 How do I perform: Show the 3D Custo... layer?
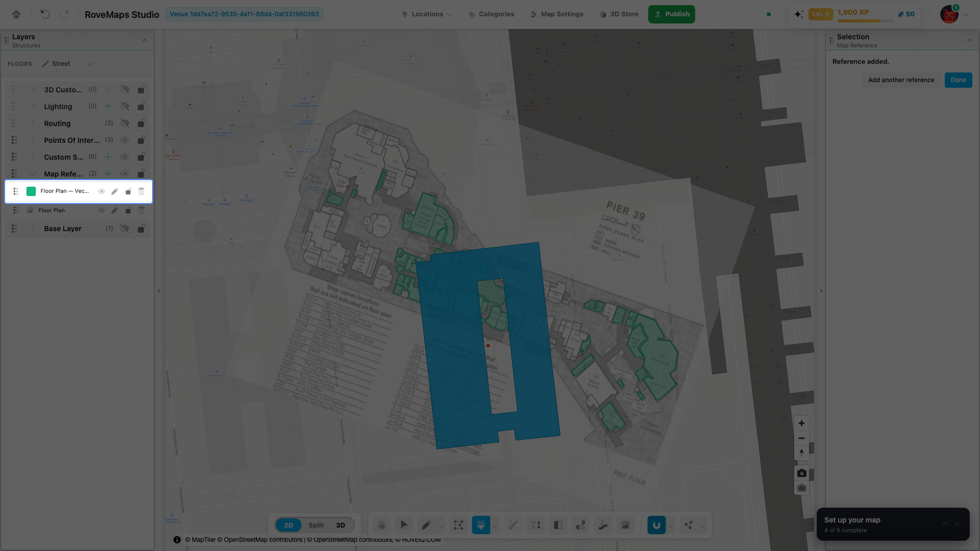pos(125,89)
